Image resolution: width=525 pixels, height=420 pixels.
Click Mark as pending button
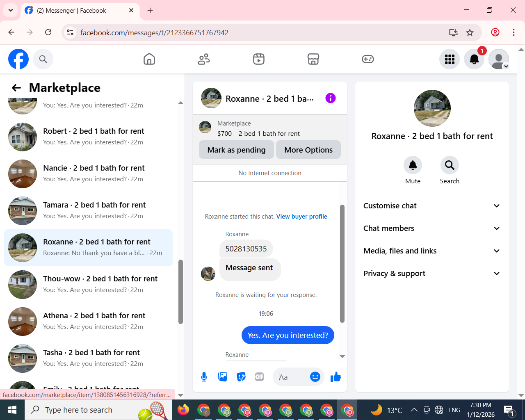[x=236, y=150]
